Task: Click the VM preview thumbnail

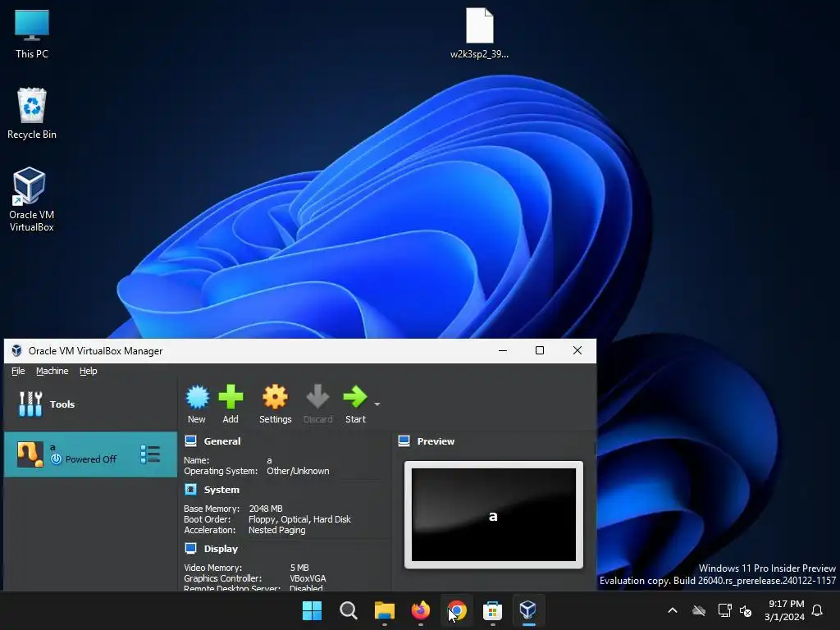Action: click(493, 515)
